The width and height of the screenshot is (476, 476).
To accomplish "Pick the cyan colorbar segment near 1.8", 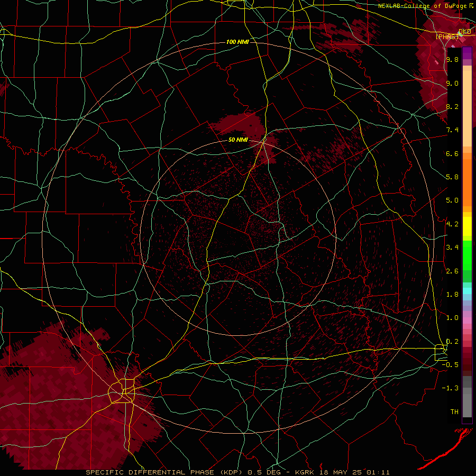I will (x=467, y=291).
